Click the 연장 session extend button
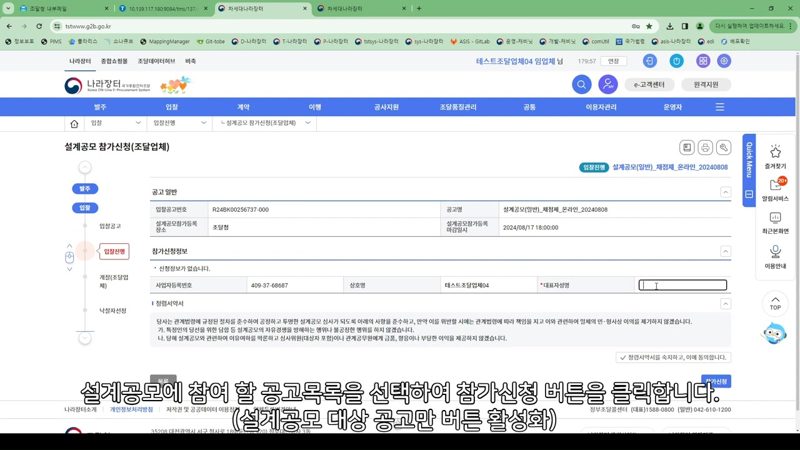Viewport: 800px width, 450px height. (613, 61)
